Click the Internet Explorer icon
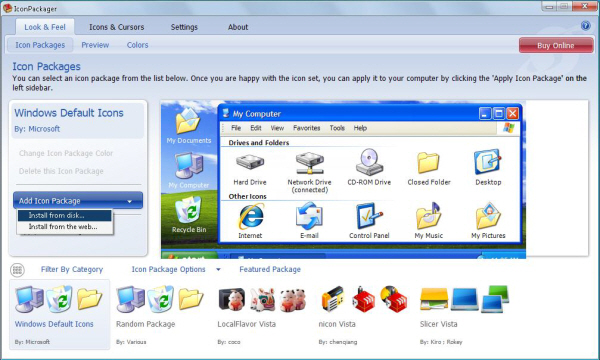The width and height of the screenshot is (600, 360). pos(251,217)
